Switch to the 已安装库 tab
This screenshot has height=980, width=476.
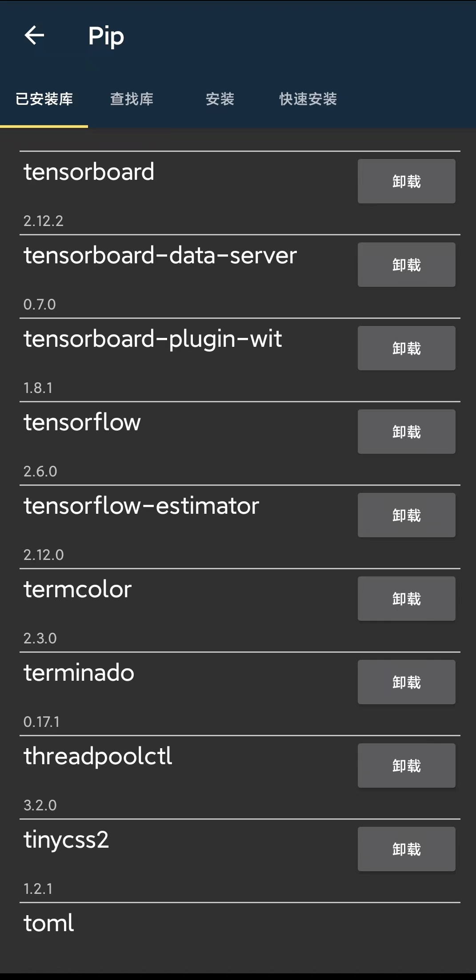44,99
